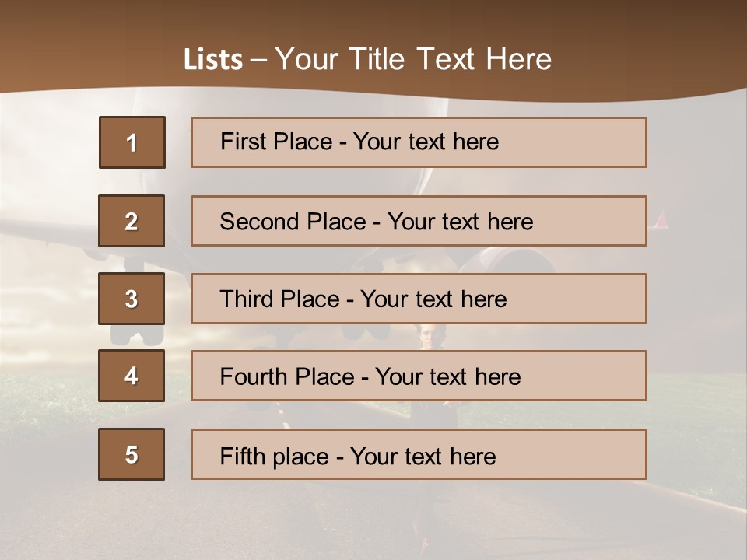
Task: Click the number 5 square
Action: coord(132,454)
